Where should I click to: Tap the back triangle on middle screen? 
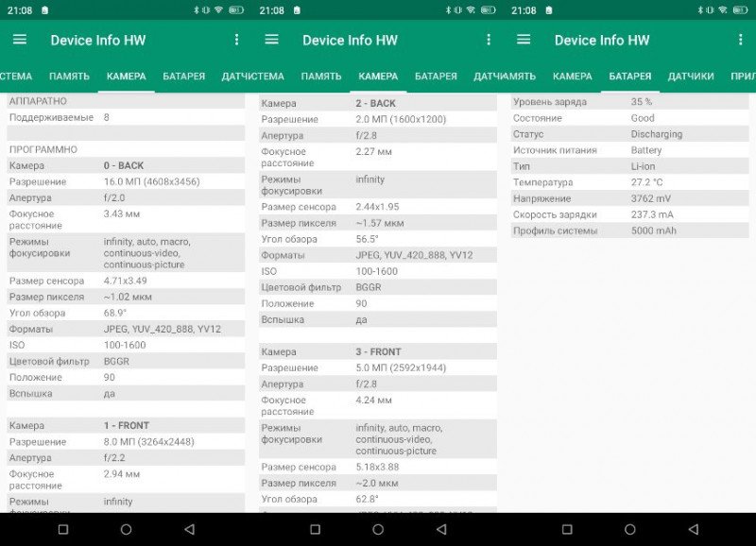click(x=441, y=530)
